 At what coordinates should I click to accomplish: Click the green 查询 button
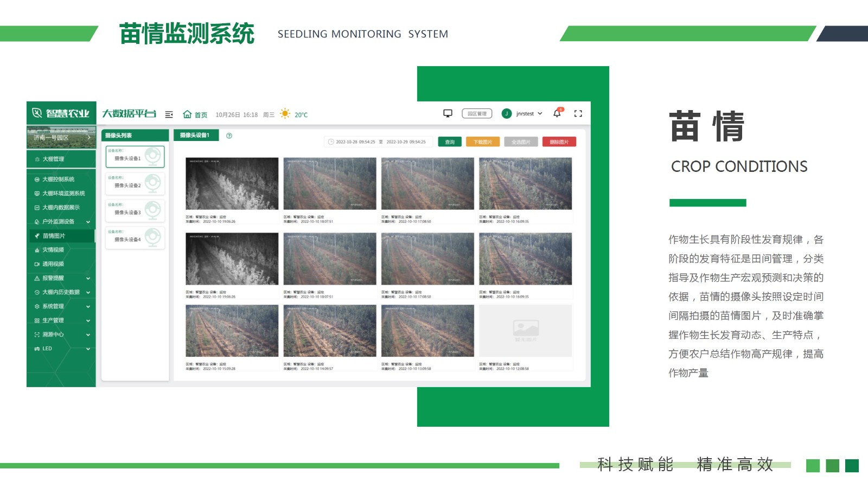tap(450, 142)
